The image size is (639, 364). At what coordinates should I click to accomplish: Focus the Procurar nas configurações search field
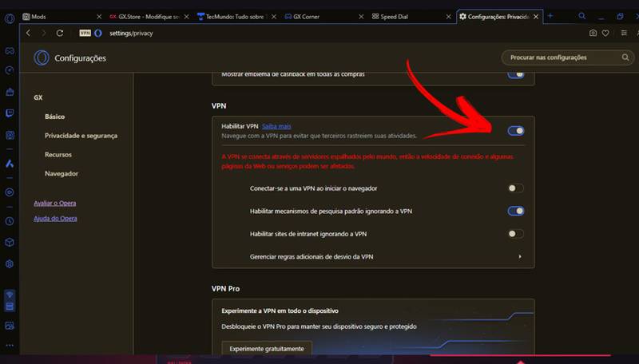click(568, 57)
